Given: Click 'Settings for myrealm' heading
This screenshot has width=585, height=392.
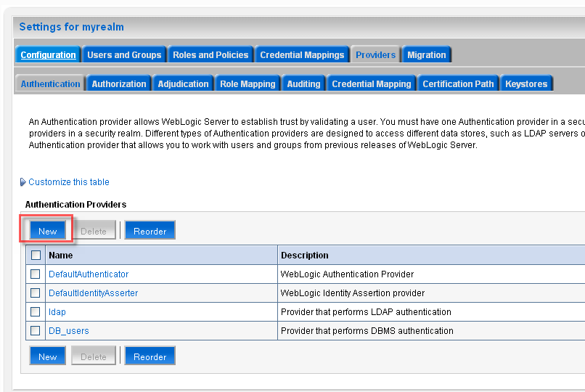Looking at the screenshot, I should pyautogui.click(x=71, y=27).
